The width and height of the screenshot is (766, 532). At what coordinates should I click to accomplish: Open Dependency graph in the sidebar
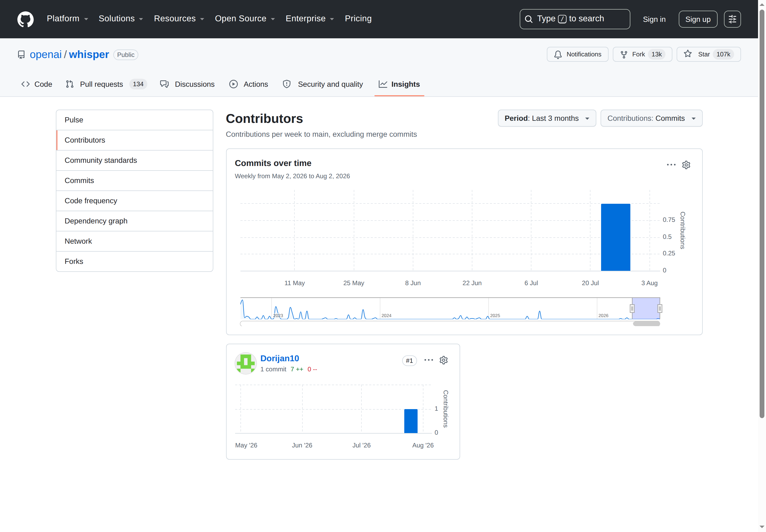[x=134, y=221]
